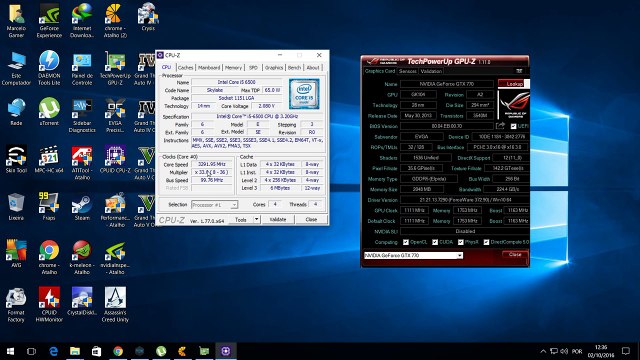Image resolution: width=640 pixels, height=360 pixels.
Task: Click BIOS share icon in GPU-Z
Action: pyautogui.click(x=500, y=126)
